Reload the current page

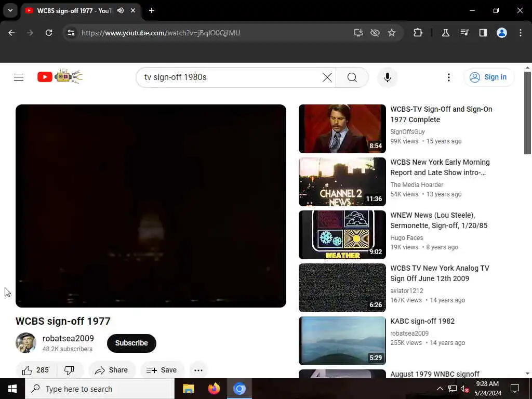click(49, 33)
